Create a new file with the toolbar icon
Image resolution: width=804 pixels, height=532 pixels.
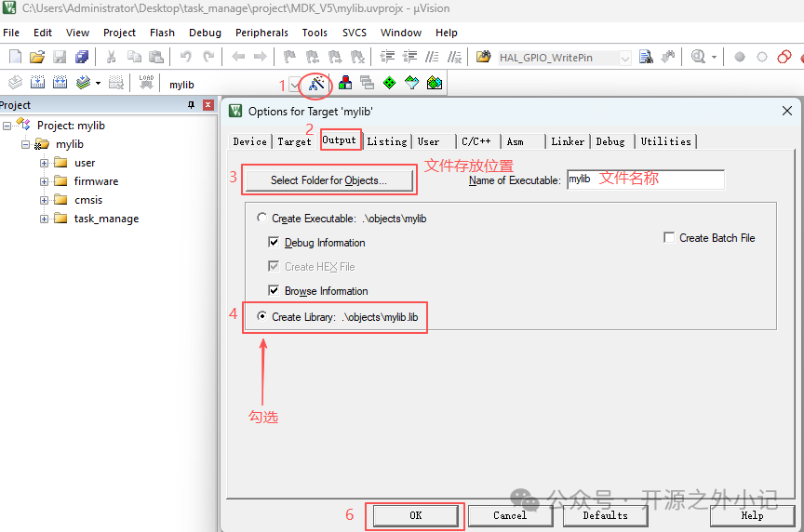[16, 57]
